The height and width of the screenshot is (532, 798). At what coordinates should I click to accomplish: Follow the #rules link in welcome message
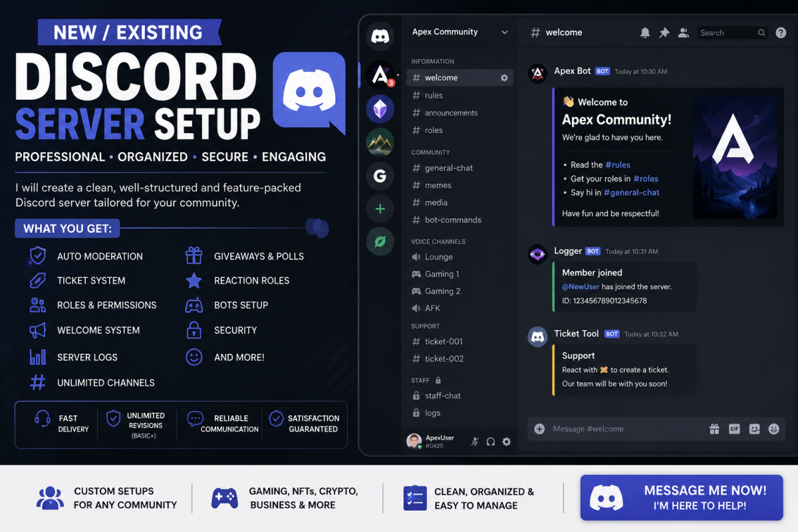pyautogui.click(x=618, y=165)
